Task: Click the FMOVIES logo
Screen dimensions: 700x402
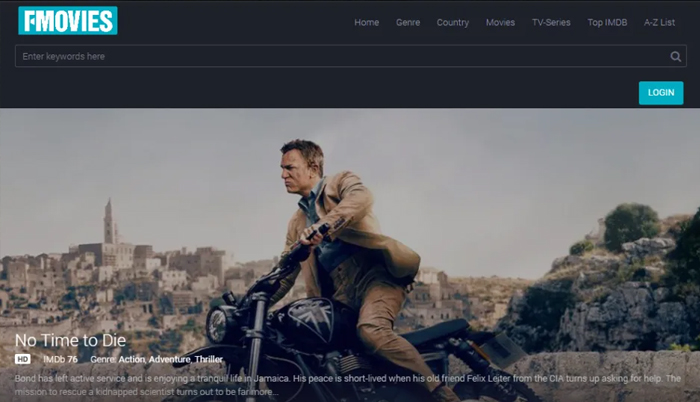Action: (68, 21)
